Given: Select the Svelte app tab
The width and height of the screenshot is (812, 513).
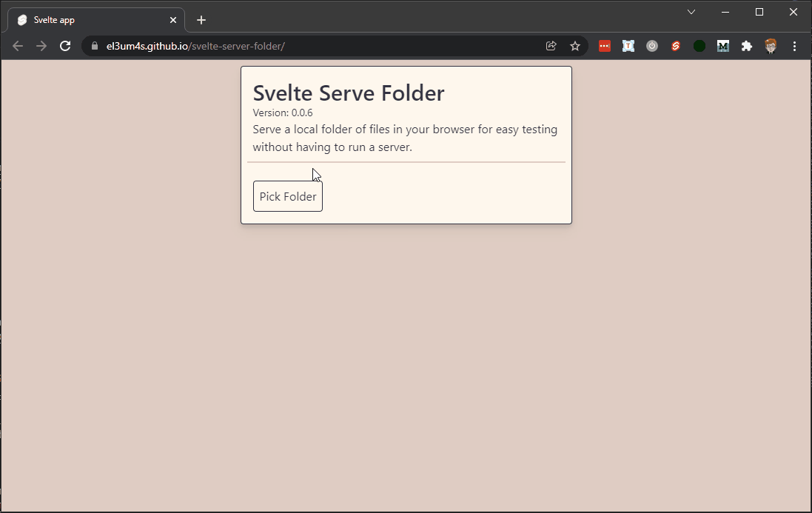Looking at the screenshot, I should coord(96,20).
